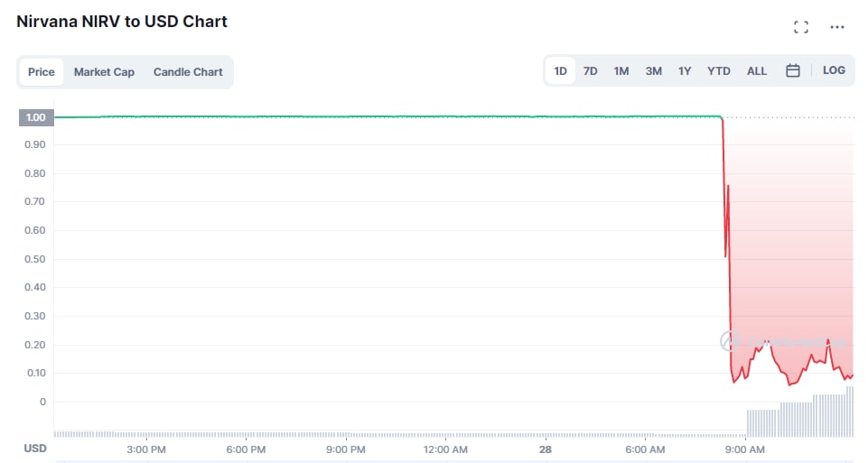Click the fullscreen expand icon
Screen dimensions: 868x463
click(800, 27)
